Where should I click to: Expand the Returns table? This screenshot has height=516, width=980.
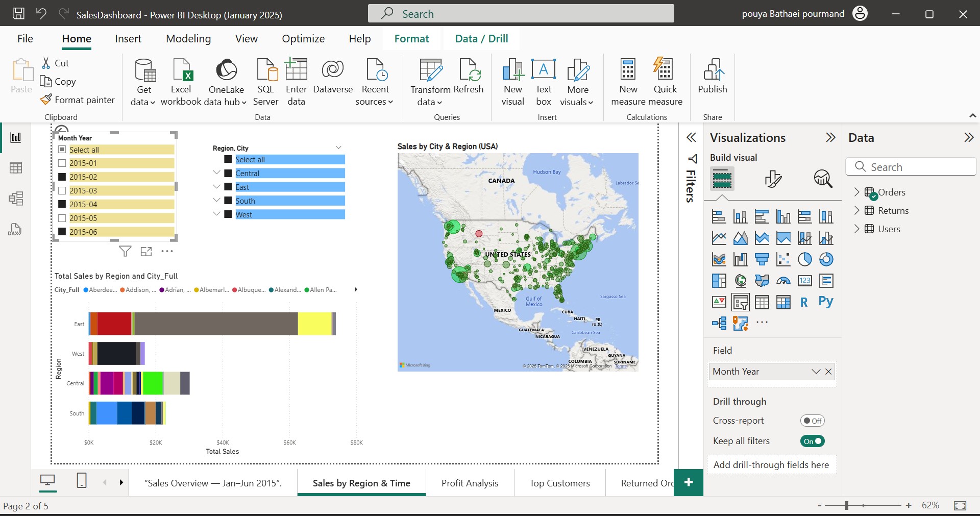856,210
